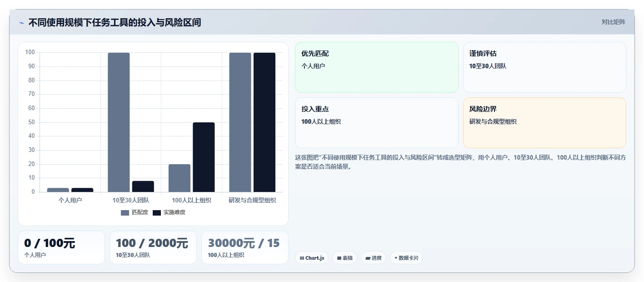Click the 研发与合规型组织 x-axis label
This screenshot has height=282, width=644.
(252, 200)
